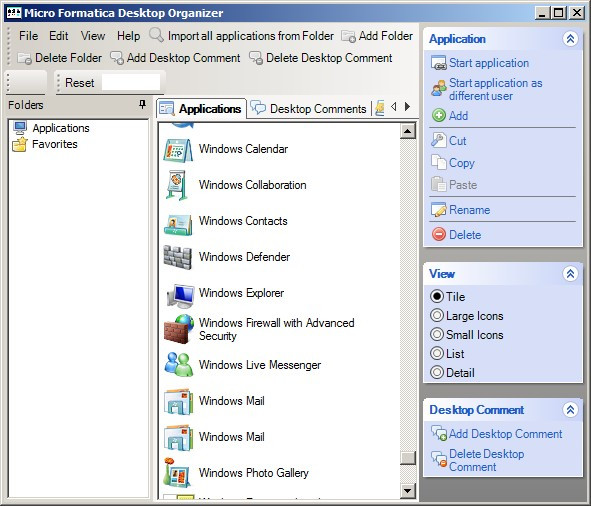This screenshot has width=591, height=506.
Task: Switch to the Desktop Comments tab
Action: point(309,109)
